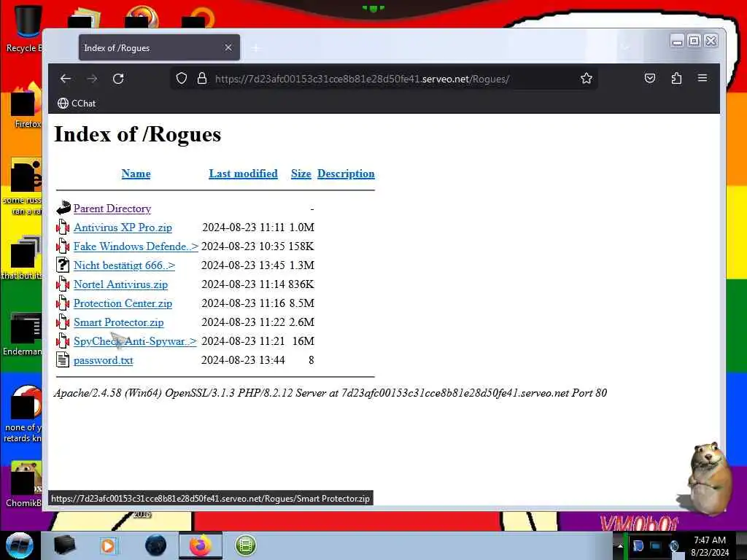Click the Firefox desktop shortcut
This screenshot has width=747, height=560.
[26, 106]
